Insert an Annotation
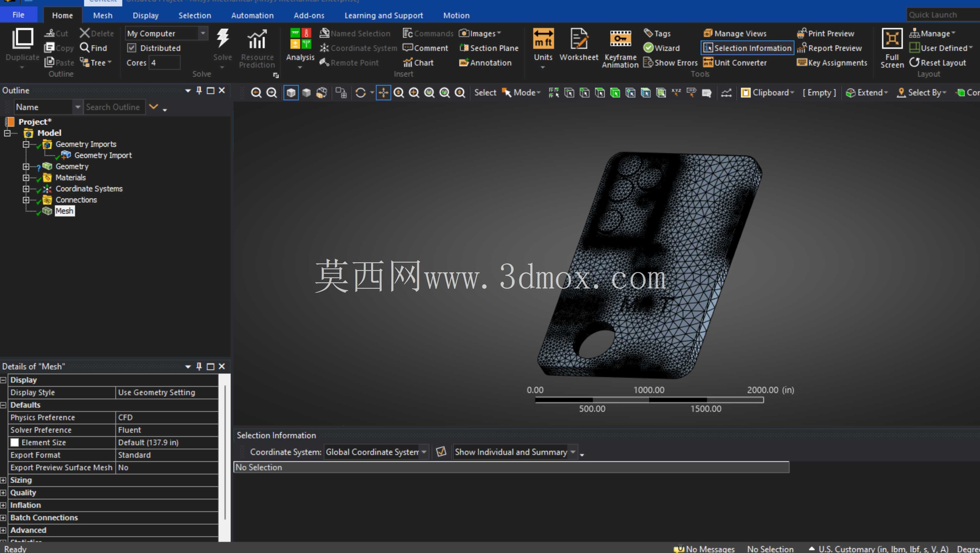 point(485,63)
